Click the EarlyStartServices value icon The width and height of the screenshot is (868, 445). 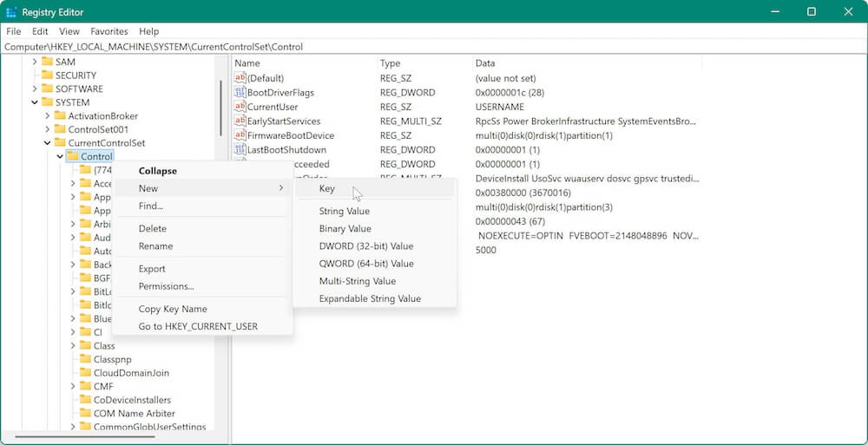240,121
